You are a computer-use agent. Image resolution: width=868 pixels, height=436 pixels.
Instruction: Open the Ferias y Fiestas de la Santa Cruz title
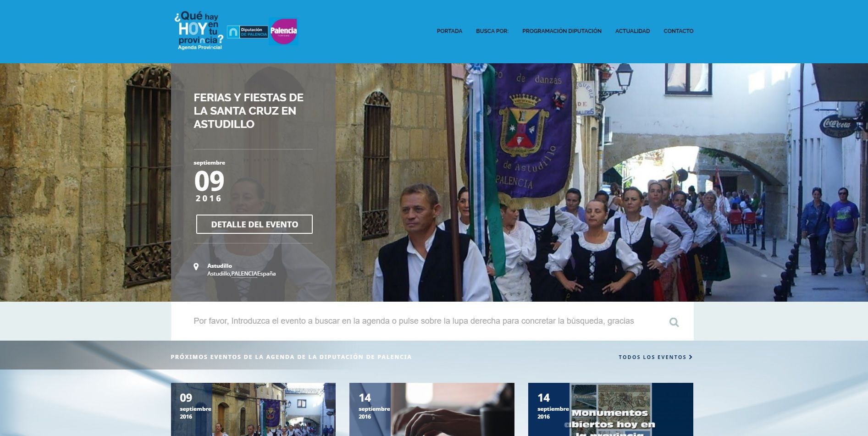248,111
